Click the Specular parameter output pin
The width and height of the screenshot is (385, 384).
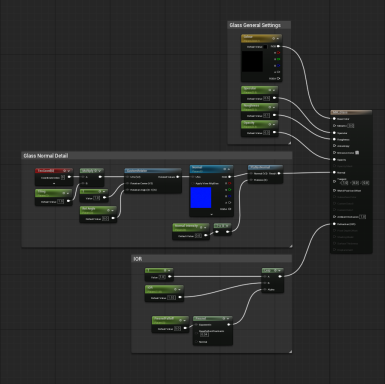pyautogui.click(x=274, y=98)
